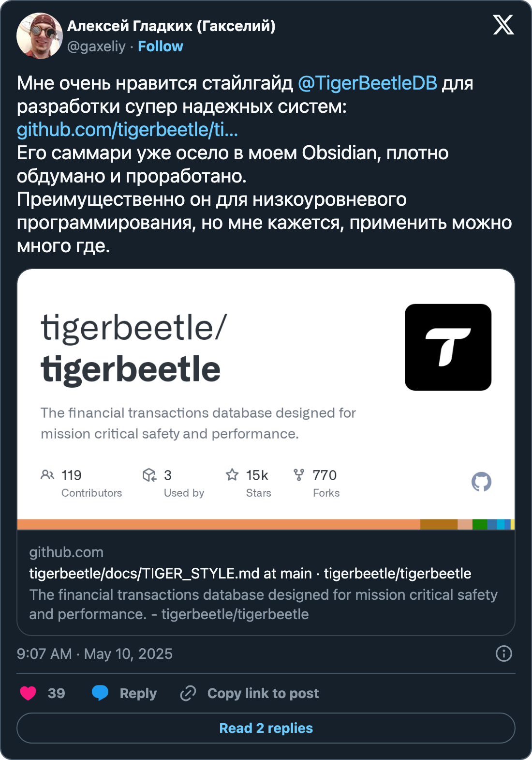The width and height of the screenshot is (532, 760).
Task: Click the GitHub Octocat icon on the card
Action: (x=482, y=481)
